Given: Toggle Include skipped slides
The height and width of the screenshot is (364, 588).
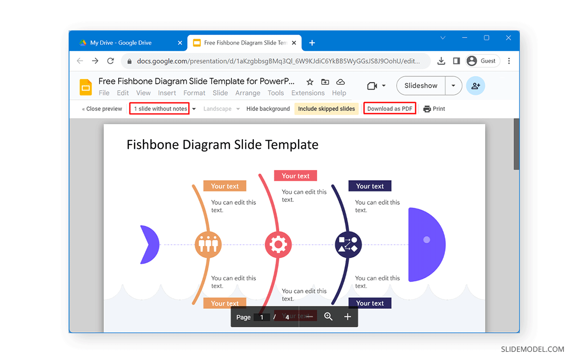Looking at the screenshot, I should [x=326, y=108].
